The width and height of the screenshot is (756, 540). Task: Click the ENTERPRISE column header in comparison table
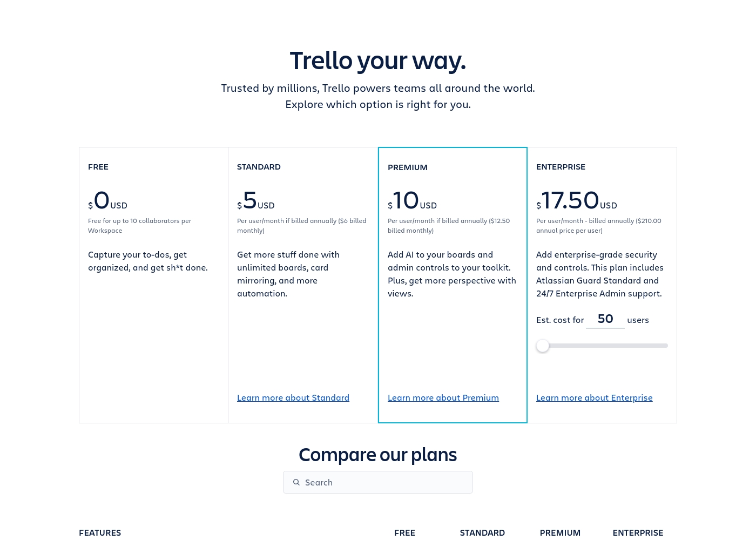(x=638, y=532)
